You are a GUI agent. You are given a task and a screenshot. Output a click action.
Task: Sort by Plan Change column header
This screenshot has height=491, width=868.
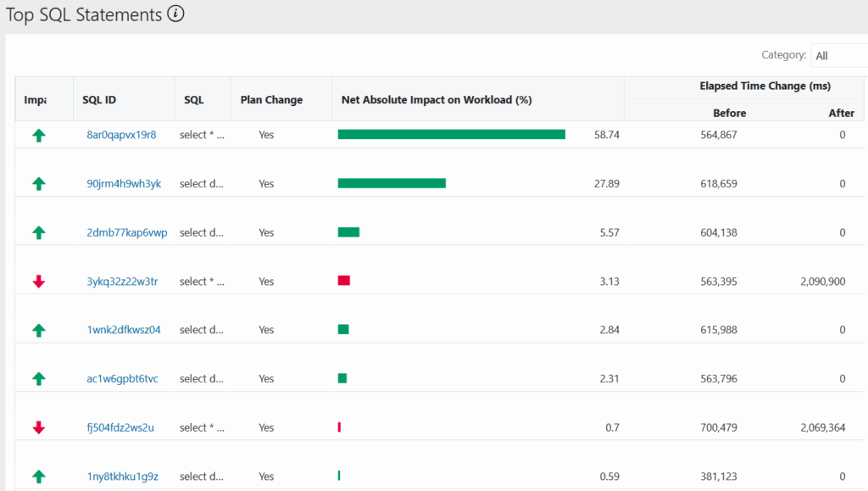271,100
